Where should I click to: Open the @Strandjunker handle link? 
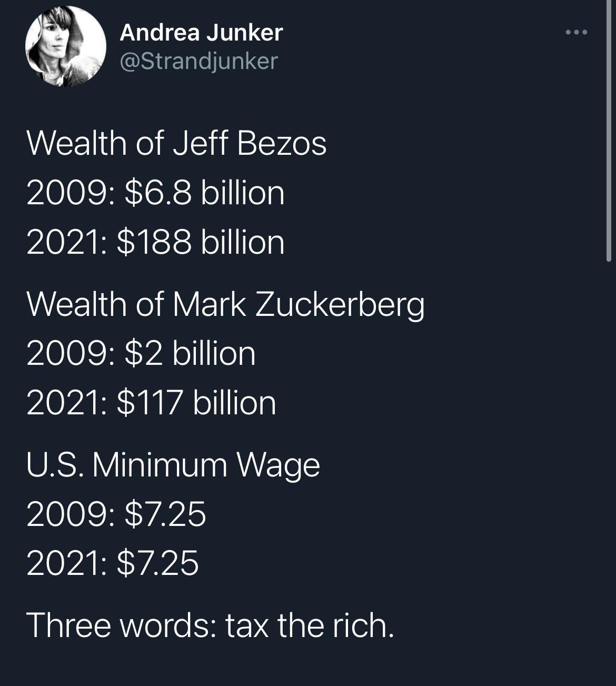click(x=198, y=61)
